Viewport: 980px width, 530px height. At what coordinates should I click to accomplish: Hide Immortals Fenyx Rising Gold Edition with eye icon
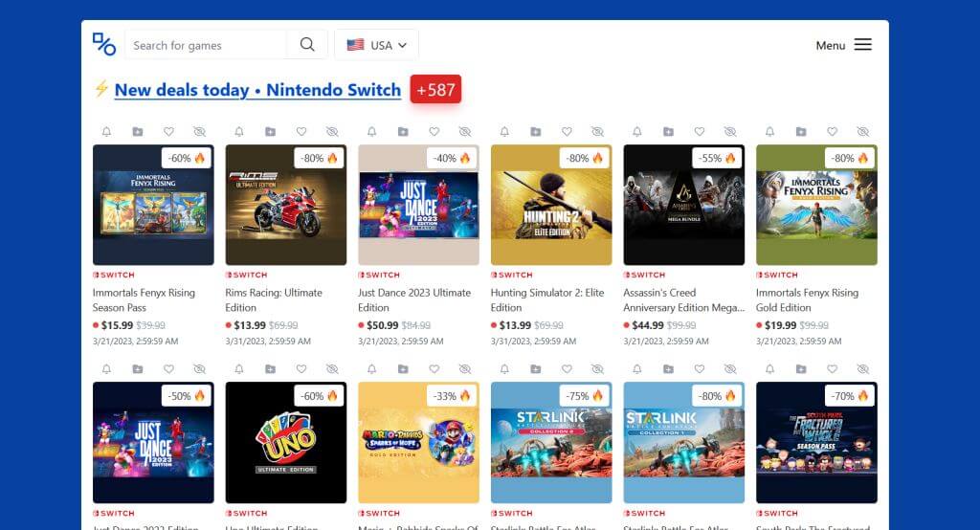click(863, 131)
